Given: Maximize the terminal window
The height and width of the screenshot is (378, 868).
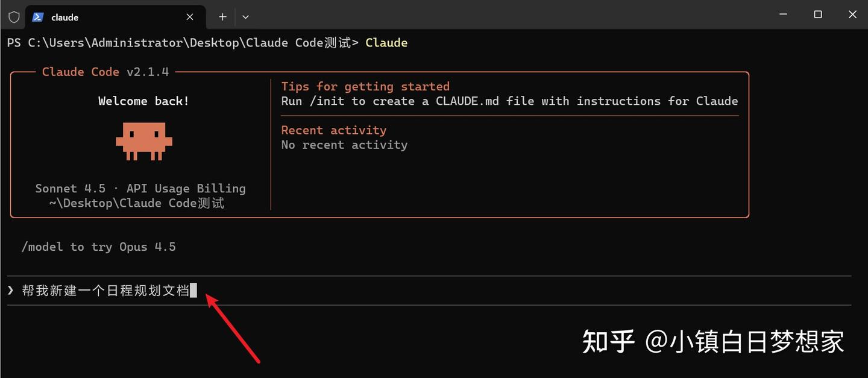Looking at the screenshot, I should click(x=818, y=14).
